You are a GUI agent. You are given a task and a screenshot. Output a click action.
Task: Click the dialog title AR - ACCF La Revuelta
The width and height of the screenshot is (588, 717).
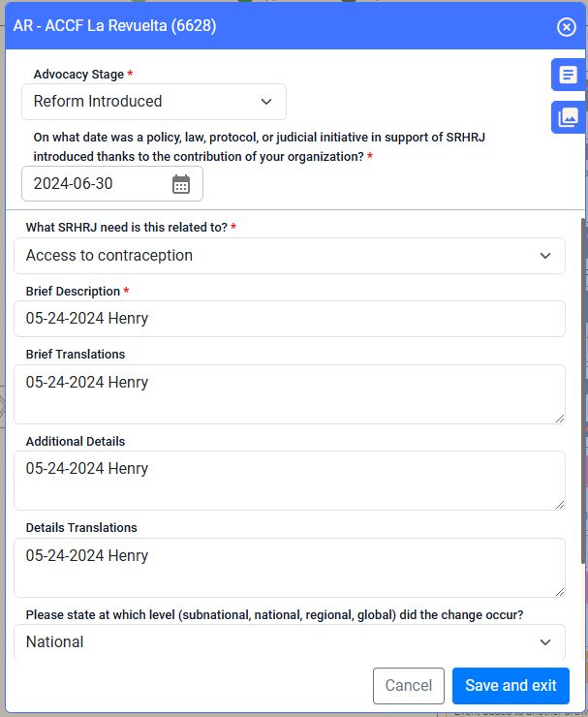click(x=114, y=25)
